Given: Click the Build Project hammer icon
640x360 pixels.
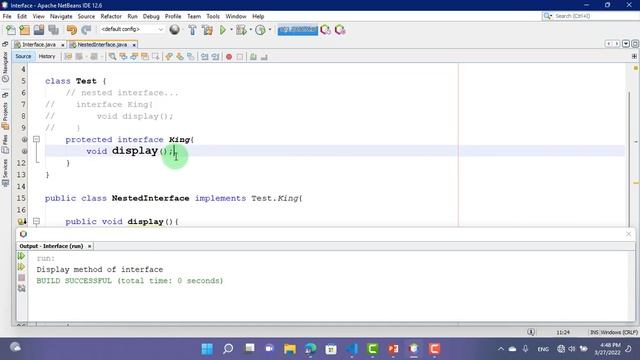Looking at the screenshot, I should click(x=192, y=30).
